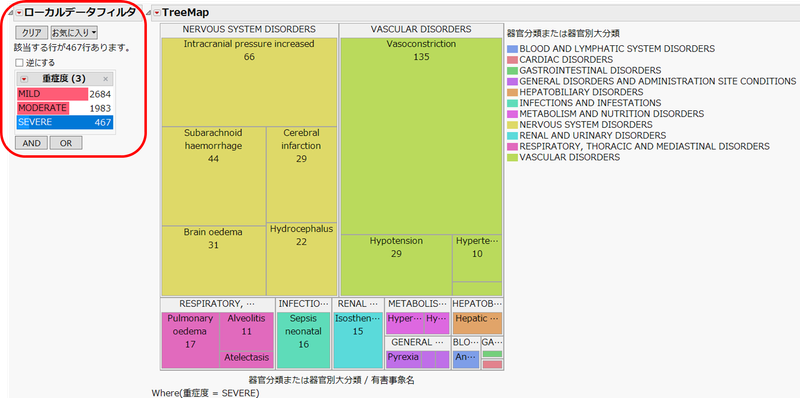Screen dimensions: 800x398
Task: Click the GENERAL … treemap group header
Action: [x=418, y=342]
